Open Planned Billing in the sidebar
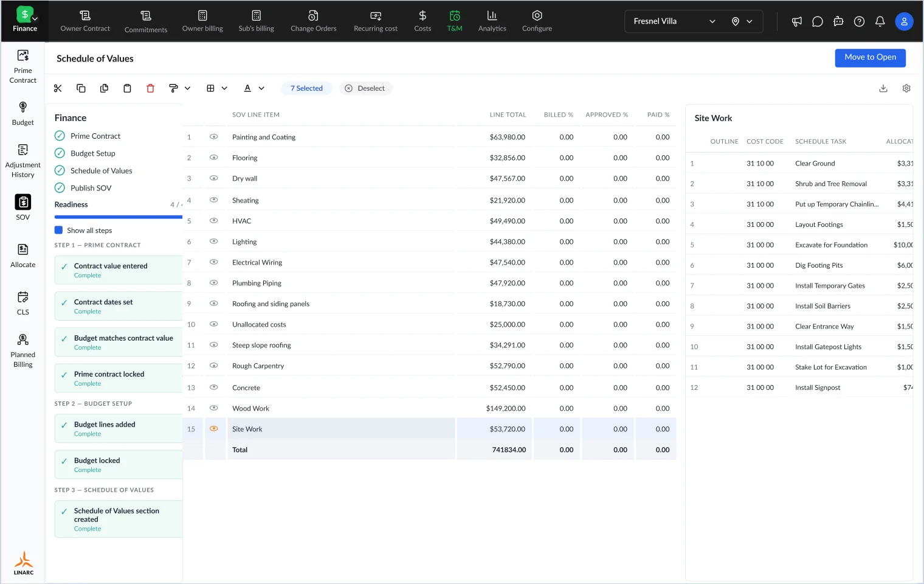The height and width of the screenshot is (584, 924). pos(23,351)
